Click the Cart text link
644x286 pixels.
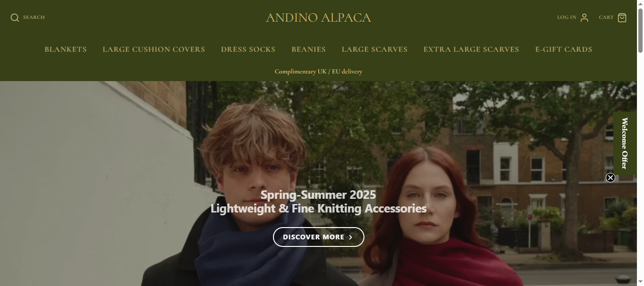[606, 17]
